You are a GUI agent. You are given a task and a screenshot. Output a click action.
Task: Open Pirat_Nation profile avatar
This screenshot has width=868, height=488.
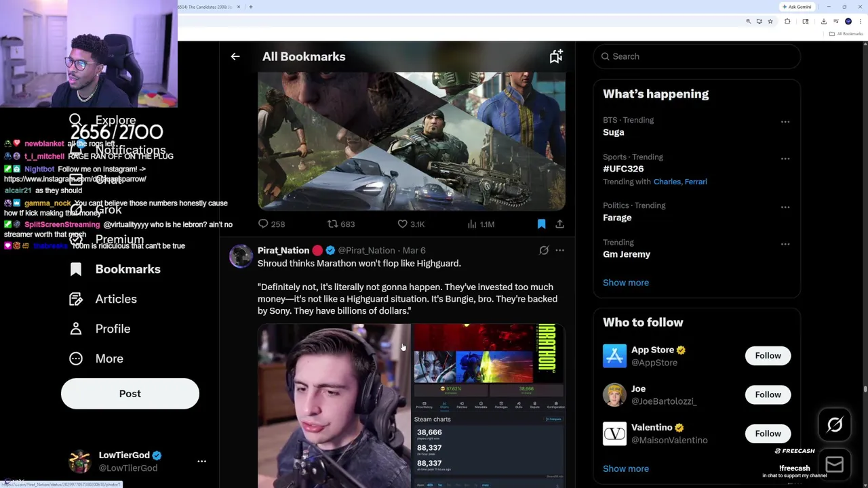point(241,256)
